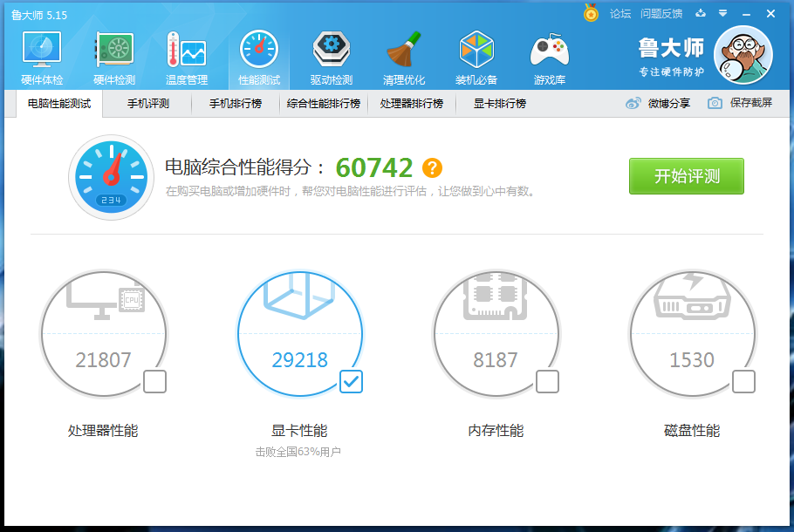The image size is (794, 532).
Task: Click 微博分享 share text
Action: (669, 103)
